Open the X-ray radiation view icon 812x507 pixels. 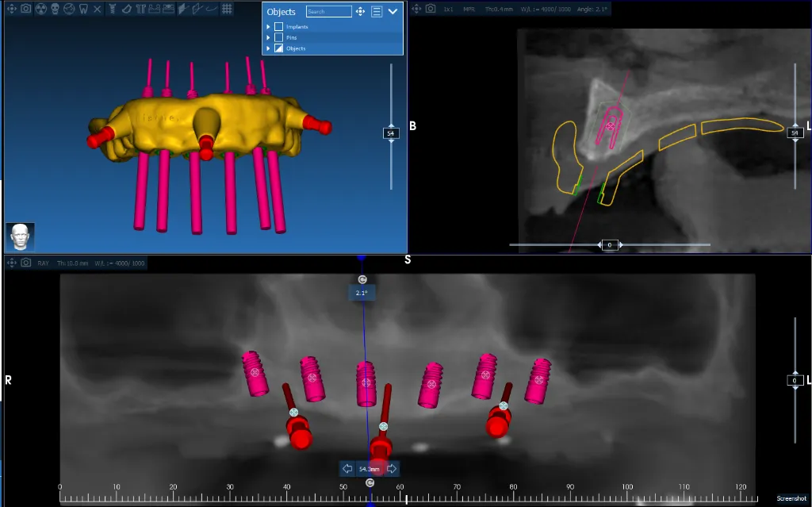(40, 9)
